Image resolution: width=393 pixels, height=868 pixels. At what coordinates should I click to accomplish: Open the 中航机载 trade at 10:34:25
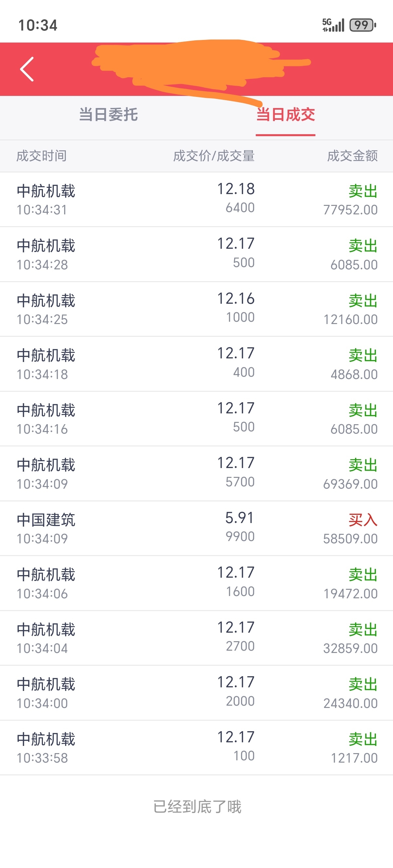point(196,309)
